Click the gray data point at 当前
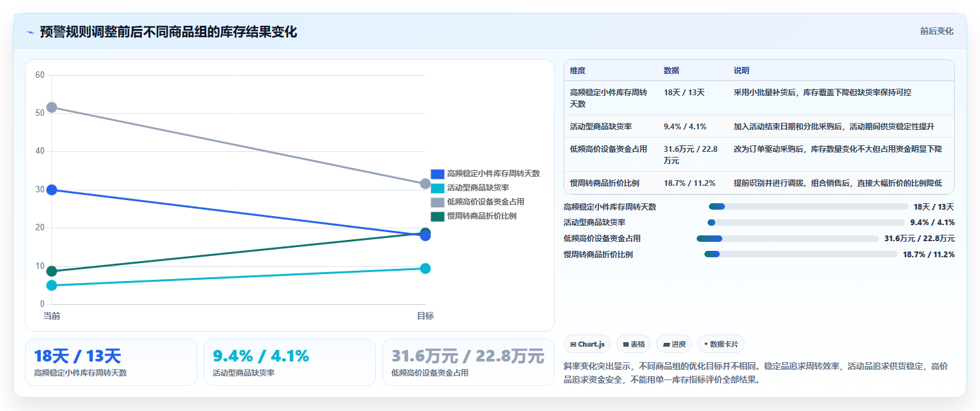The image size is (980, 411). tap(51, 107)
